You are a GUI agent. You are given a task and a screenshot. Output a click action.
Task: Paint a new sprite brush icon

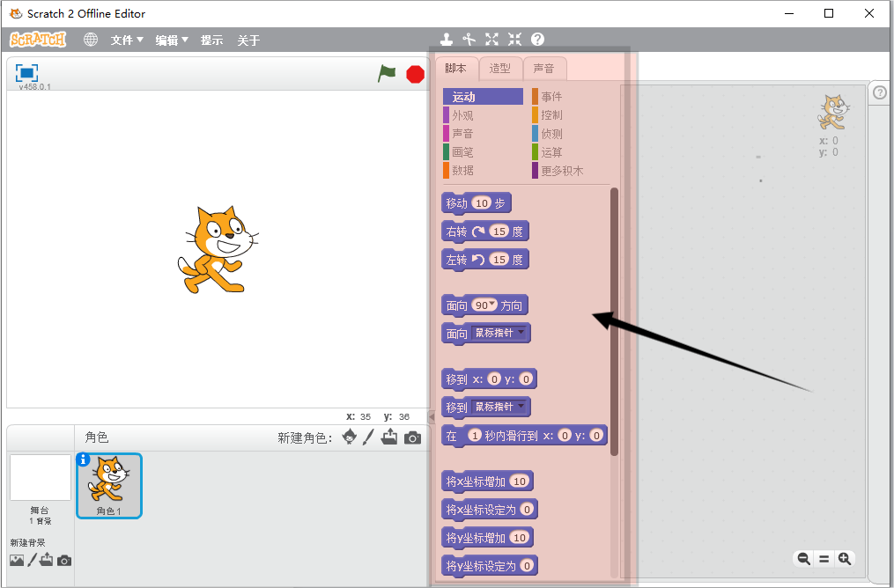coord(369,437)
